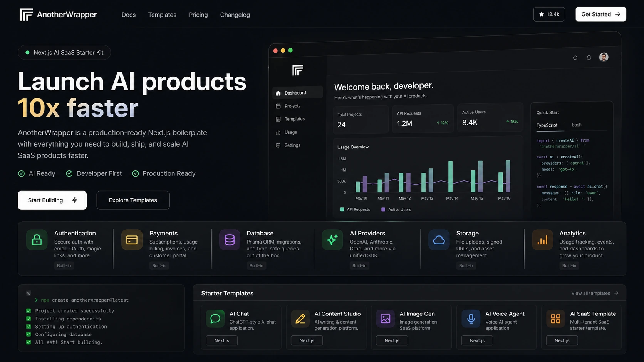The image size is (644, 362).
Task: Click the Projects icon in the sidebar
Action: (x=278, y=106)
